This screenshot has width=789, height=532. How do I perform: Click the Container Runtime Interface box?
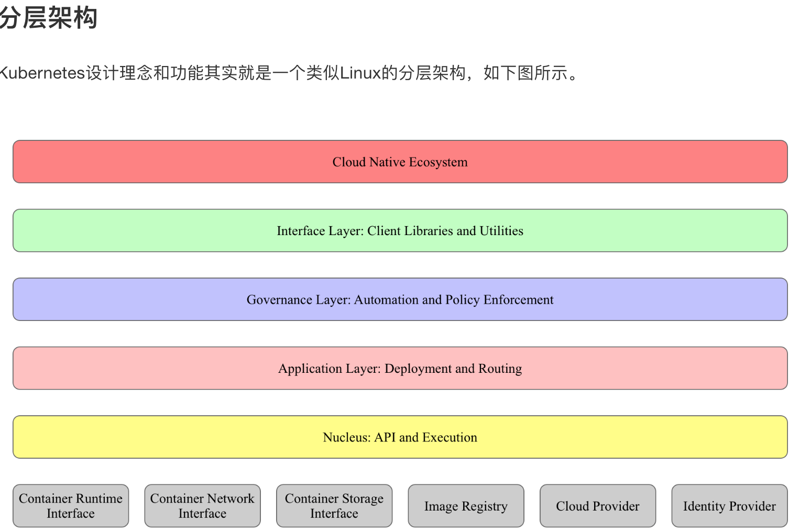point(71,506)
